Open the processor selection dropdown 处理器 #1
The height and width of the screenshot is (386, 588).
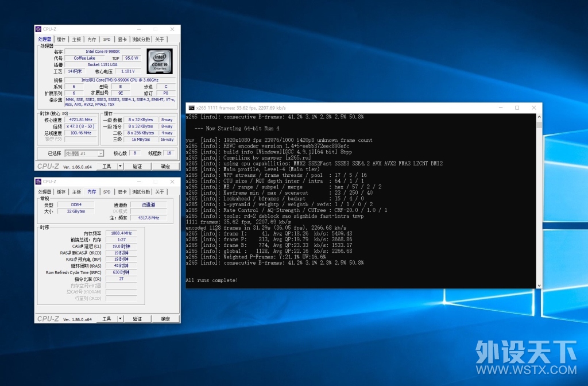click(x=84, y=153)
